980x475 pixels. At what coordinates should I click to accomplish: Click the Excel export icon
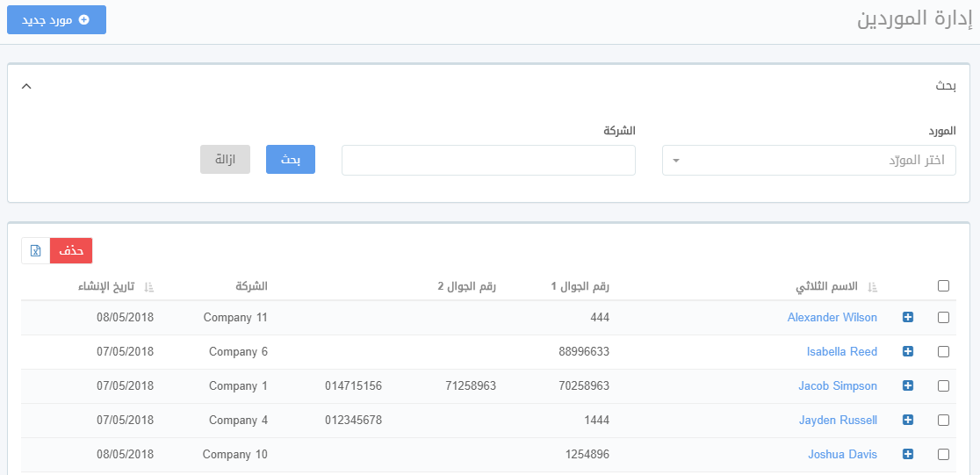click(36, 251)
